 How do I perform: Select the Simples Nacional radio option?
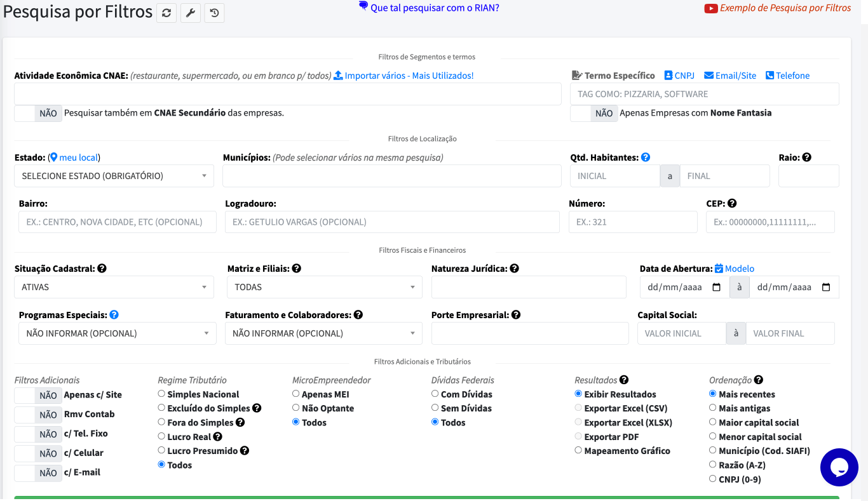tap(161, 394)
